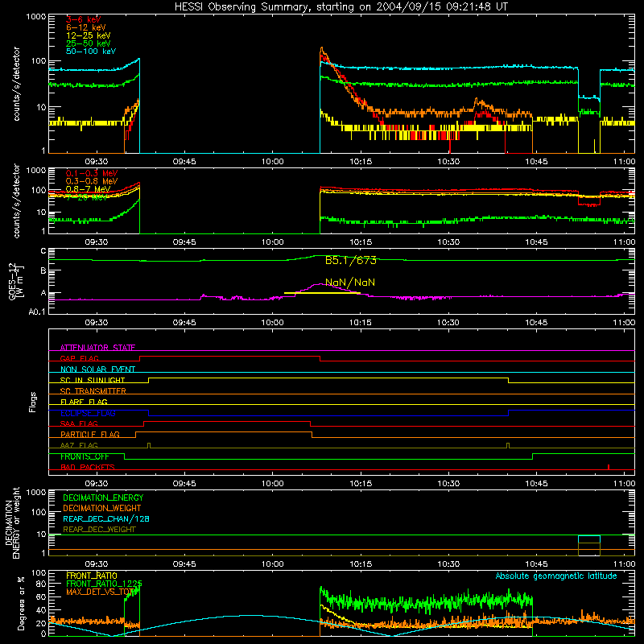
Task: Click the 10:15 tick label under Flags panel
Action: 361,484
